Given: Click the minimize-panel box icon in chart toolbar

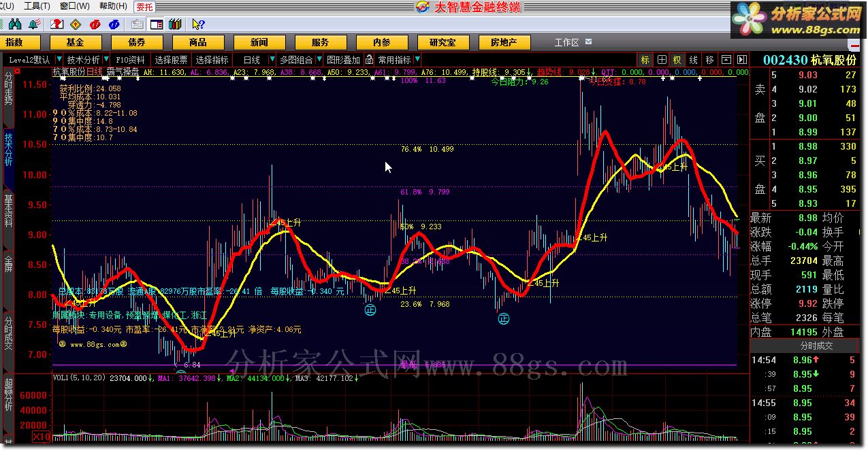Looking at the screenshot, I should tap(726, 60).
